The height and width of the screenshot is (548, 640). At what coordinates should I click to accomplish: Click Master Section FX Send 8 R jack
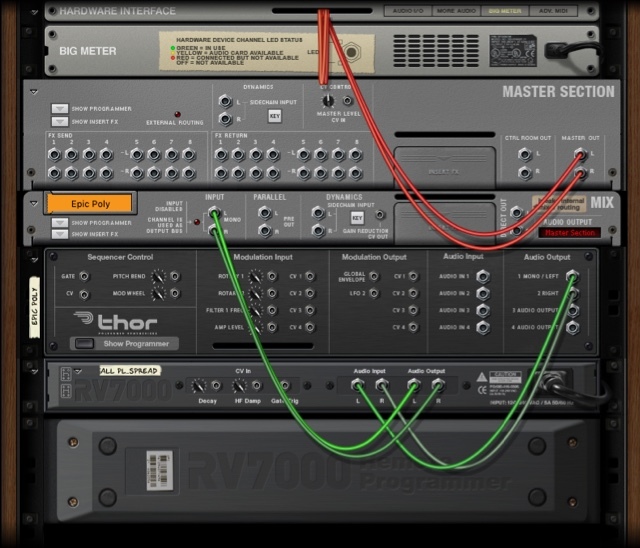click(189, 173)
